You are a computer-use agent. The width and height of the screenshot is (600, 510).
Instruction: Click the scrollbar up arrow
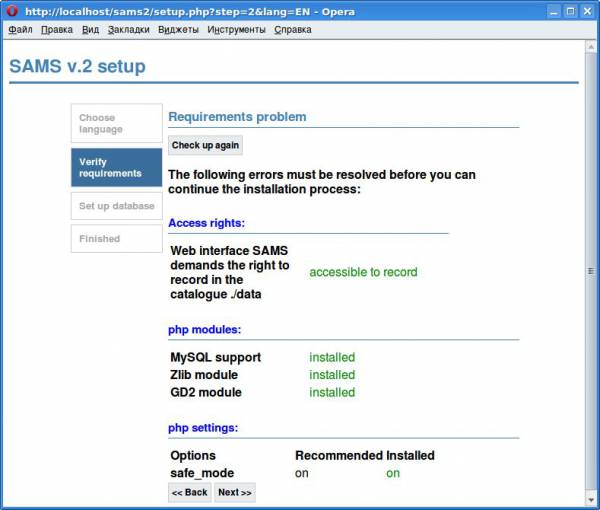(591, 47)
